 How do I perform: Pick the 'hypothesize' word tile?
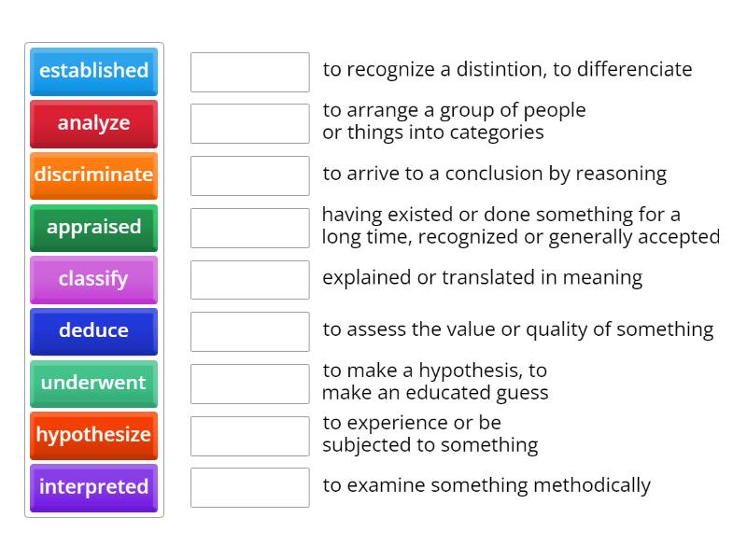click(93, 435)
